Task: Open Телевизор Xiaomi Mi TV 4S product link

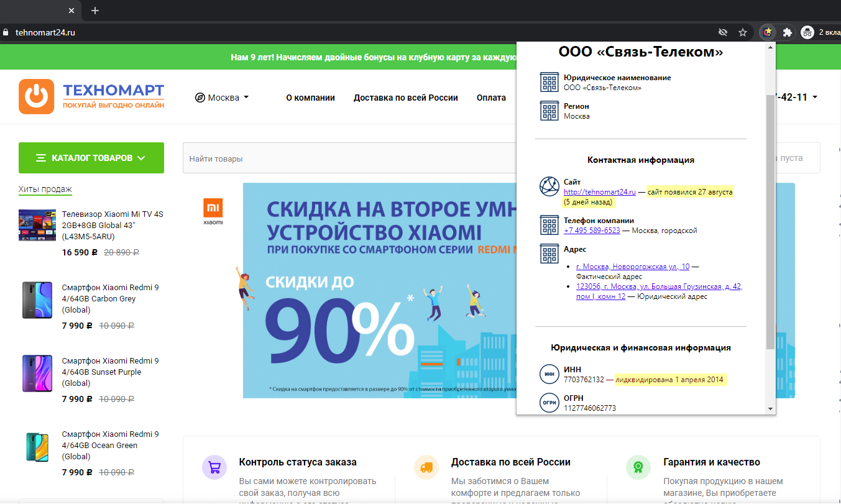Action: tap(113, 225)
